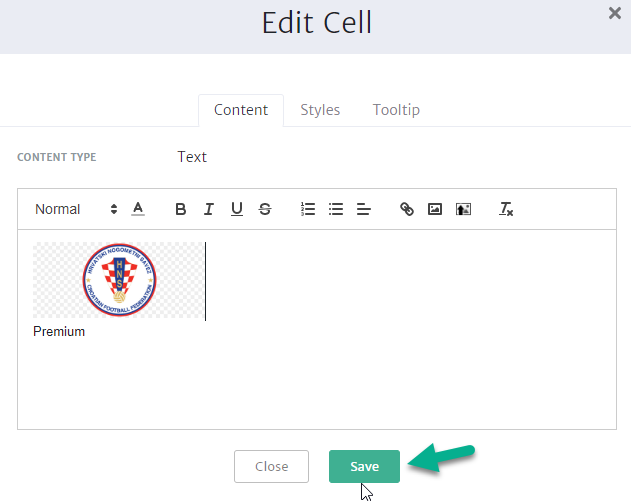
Task: Insert a bulleted list
Action: tap(336, 209)
